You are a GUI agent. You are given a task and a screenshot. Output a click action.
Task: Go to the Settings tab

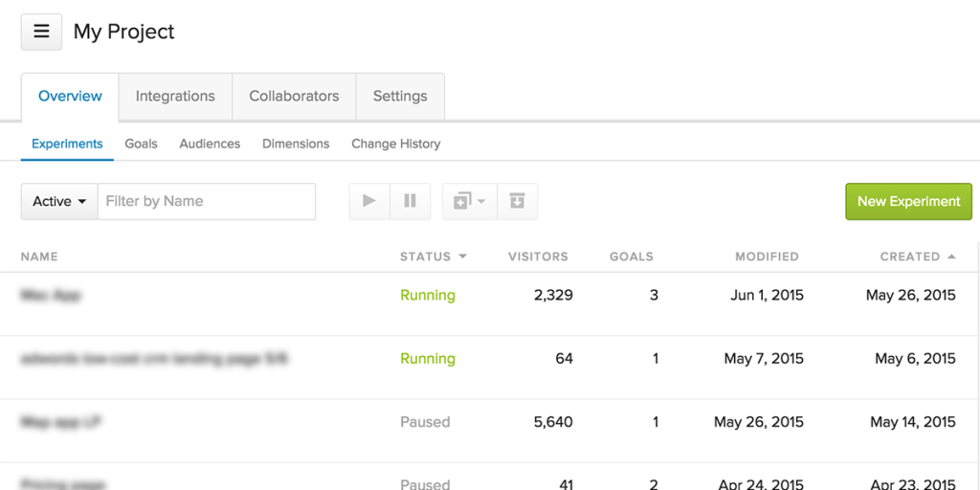pos(400,96)
